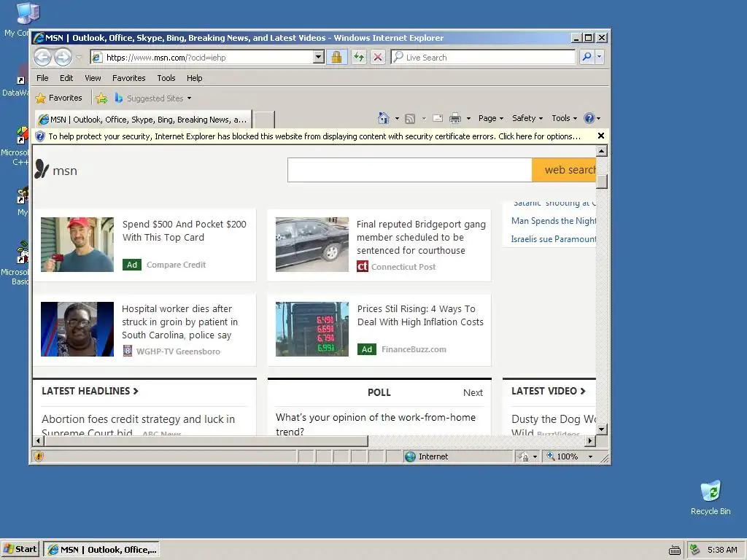The height and width of the screenshot is (560, 747).
Task: Open Latest Video section link
Action: point(549,391)
